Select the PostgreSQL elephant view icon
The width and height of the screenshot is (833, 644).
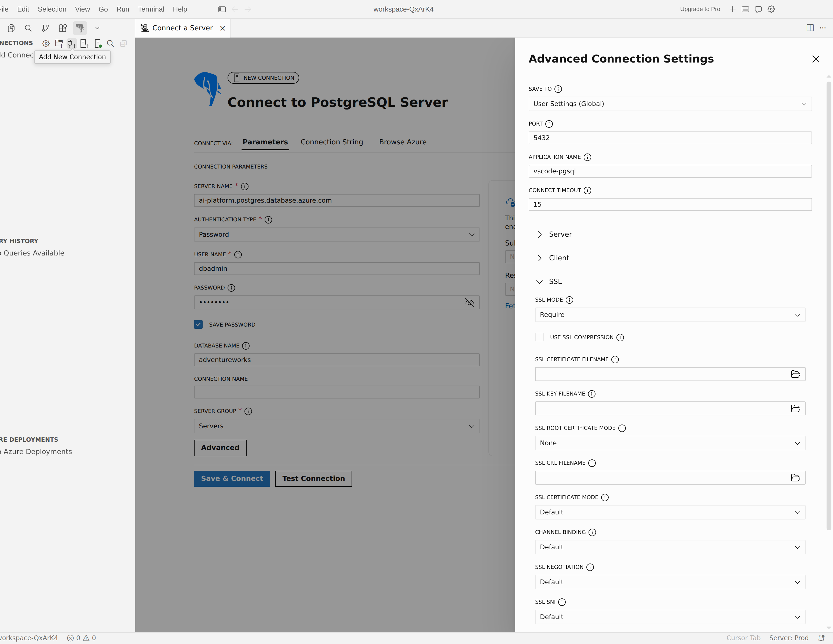pyautogui.click(x=80, y=28)
